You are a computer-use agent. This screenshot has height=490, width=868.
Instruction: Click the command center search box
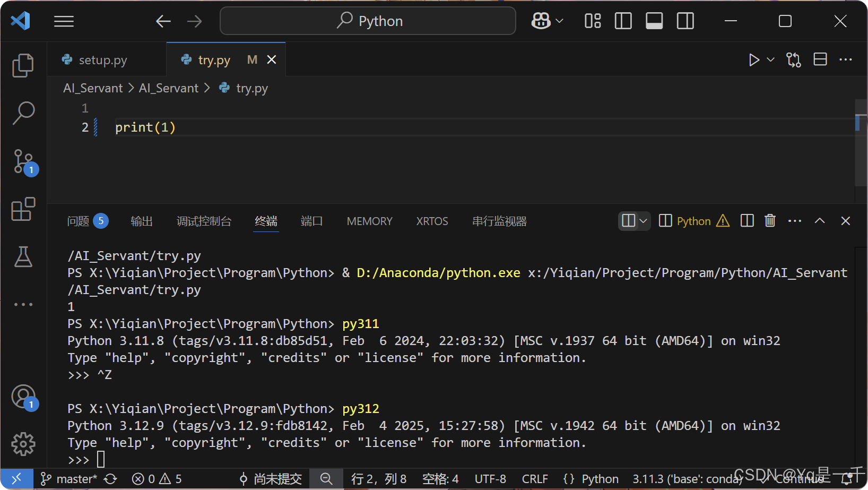368,21
